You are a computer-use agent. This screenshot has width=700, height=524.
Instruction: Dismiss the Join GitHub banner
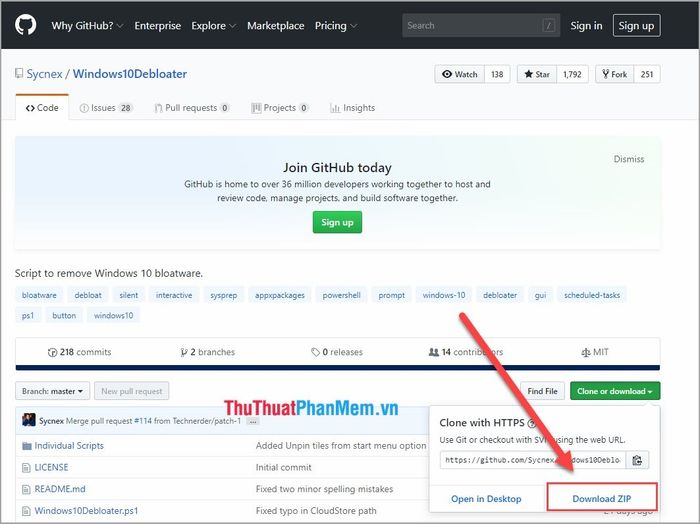(629, 159)
